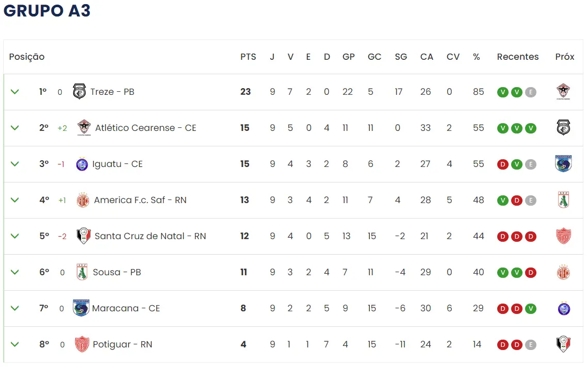The width and height of the screenshot is (588, 367).
Task: Click the America F.c. Saf crest
Action: (83, 200)
